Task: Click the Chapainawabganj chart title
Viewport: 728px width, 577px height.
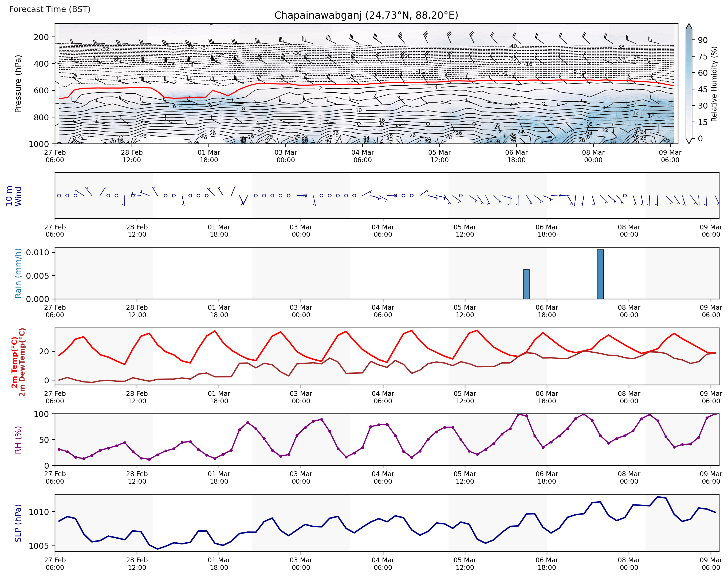Action: [x=366, y=15]
